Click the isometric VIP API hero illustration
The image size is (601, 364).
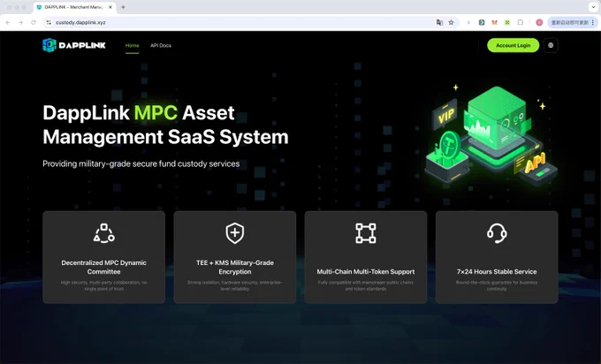(491, 134)
